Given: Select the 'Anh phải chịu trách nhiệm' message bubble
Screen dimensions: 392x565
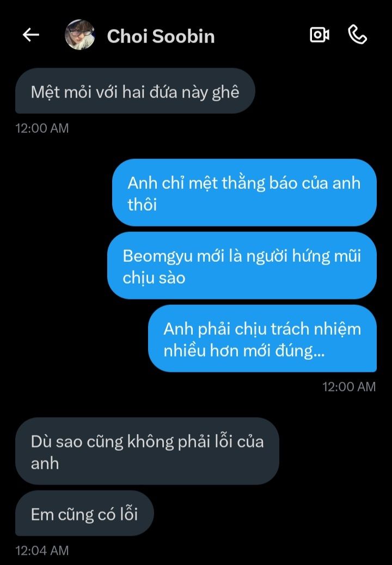Looking at the screenshot, I should [x=262, y=339].
